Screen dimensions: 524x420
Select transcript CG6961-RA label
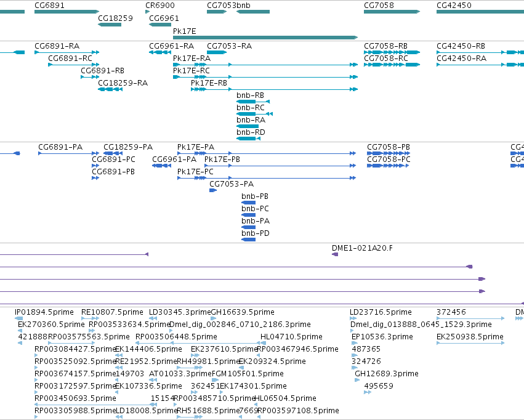click(x=171, y=46)
